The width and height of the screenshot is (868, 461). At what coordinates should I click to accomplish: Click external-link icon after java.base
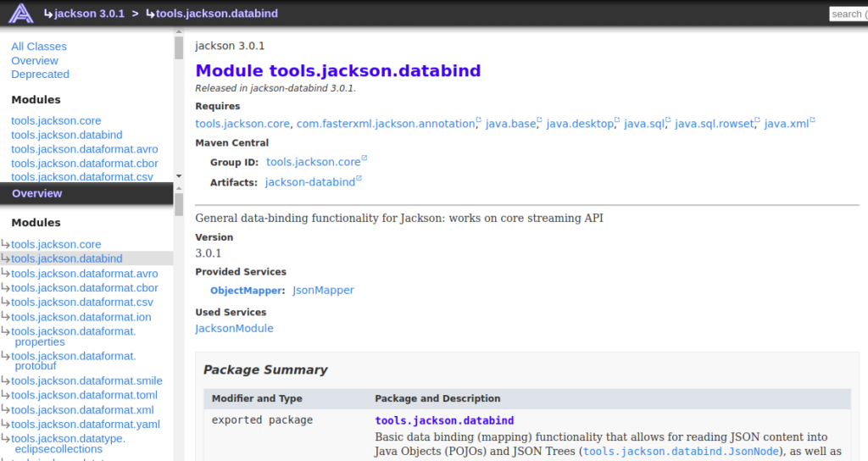[539, 120]
